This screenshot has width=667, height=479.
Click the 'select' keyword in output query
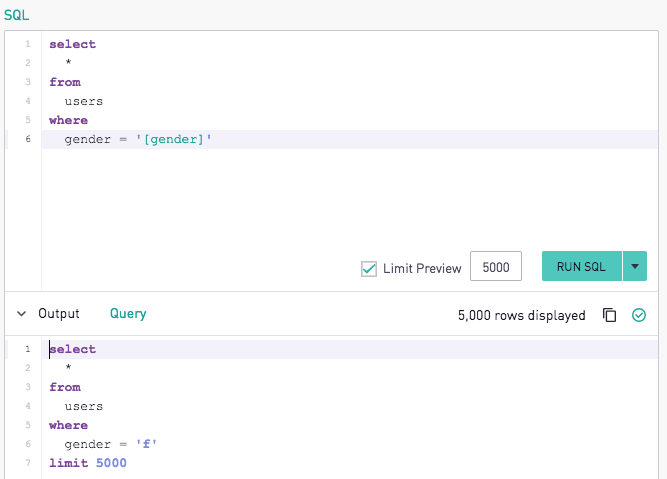pyautogui.click(x=73, y=349)
